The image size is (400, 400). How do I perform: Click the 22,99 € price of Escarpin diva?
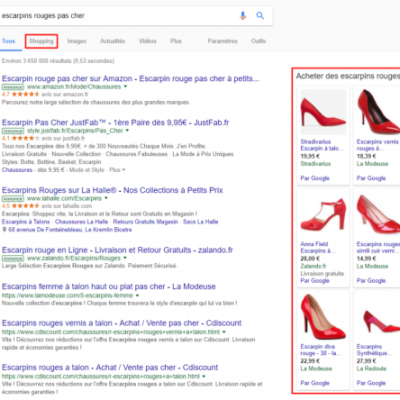(310, 361)
